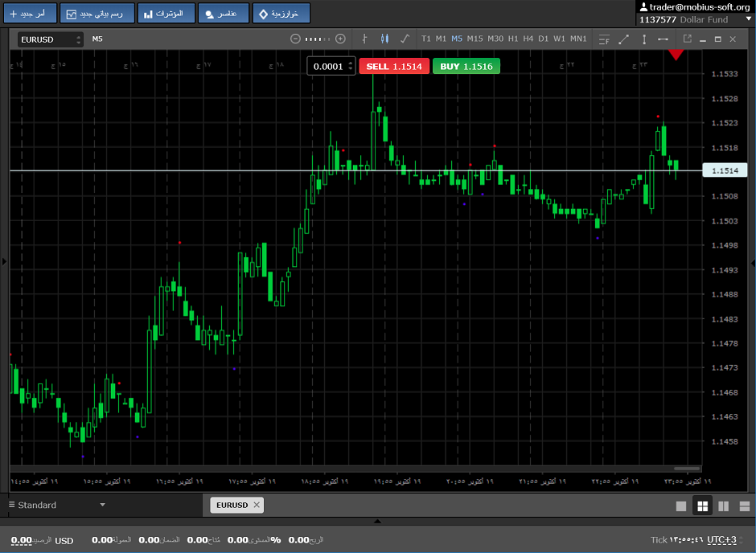The width and height of the screenshot is (756, 553).
Task: Open the indicators menu (المؤشرات)
Action: (166, 14)
